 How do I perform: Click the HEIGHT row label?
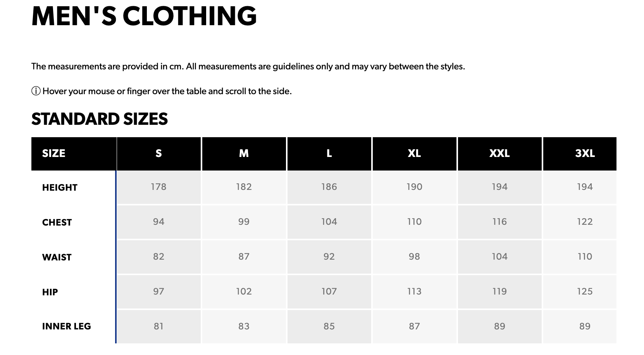tap(60, 188)
